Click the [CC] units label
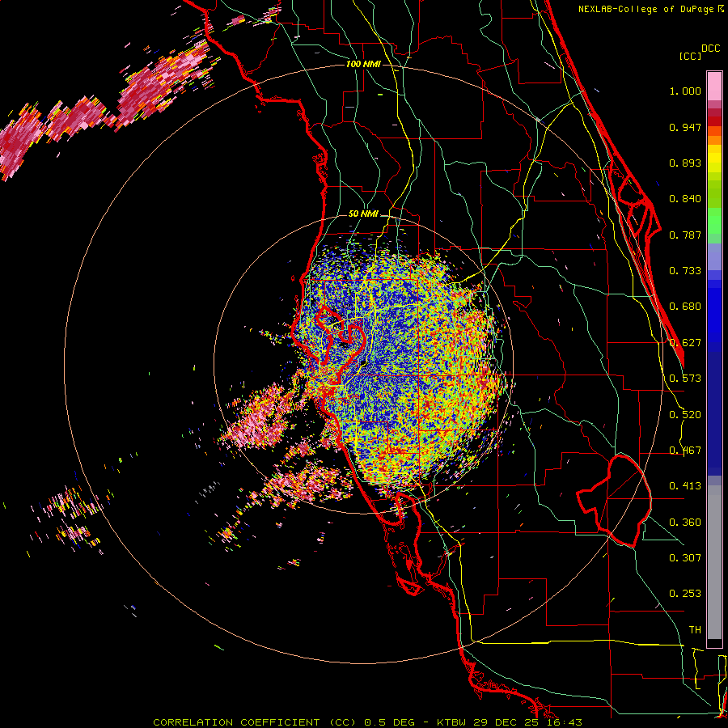The height and width of the screenshot is (728, 728). click(690, 56)
